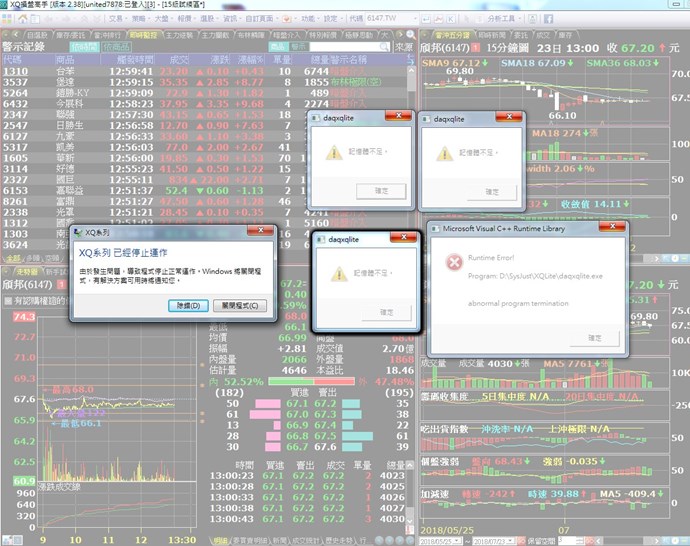The width and height of the screenshot is (690, 546).
Task: Click 關閉程式(C) in XQ系列 dialog
Action: [x=240, y=305]
